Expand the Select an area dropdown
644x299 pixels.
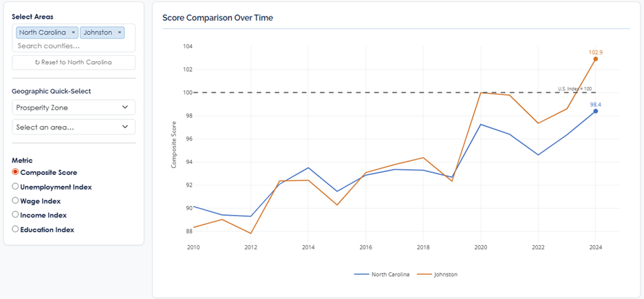(74, 127)
